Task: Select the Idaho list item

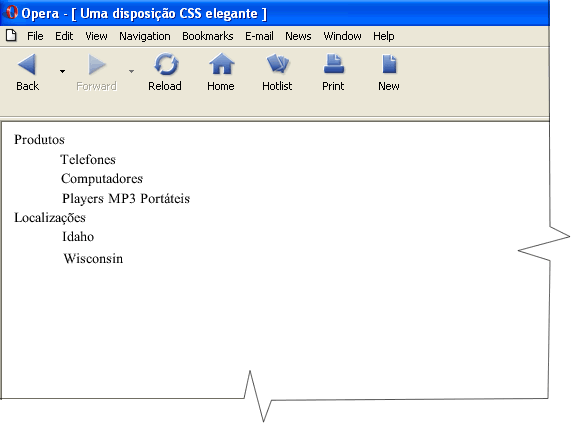Action: pos(78,237)
